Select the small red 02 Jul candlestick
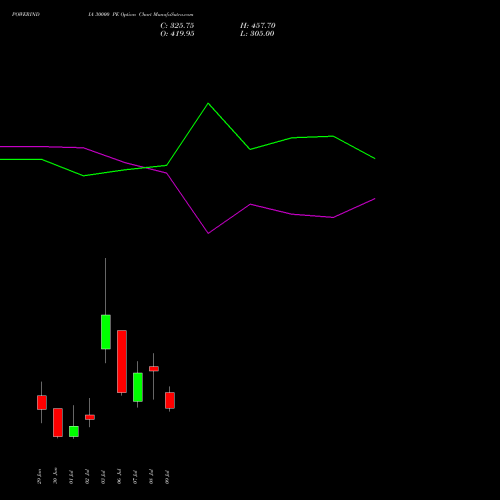Screen dimensions: 500x500 point(90,417)
